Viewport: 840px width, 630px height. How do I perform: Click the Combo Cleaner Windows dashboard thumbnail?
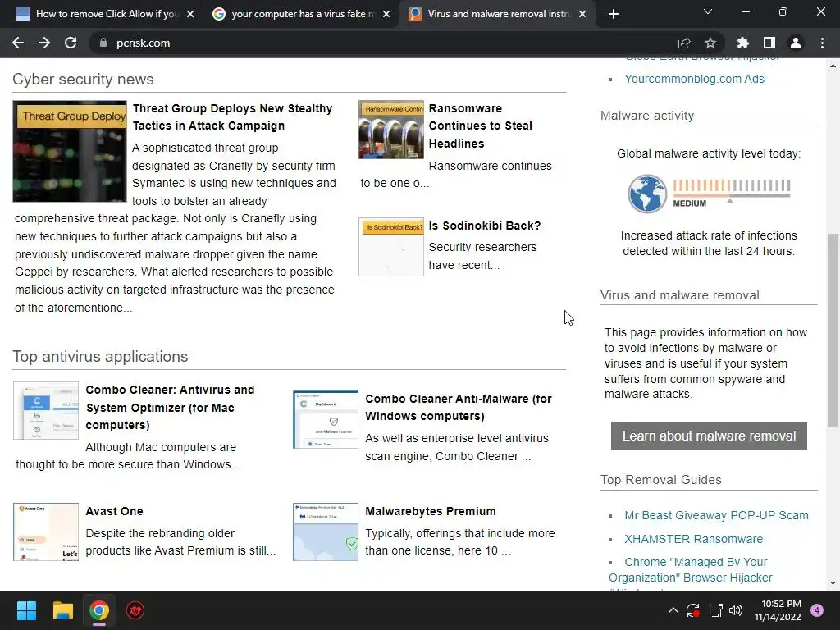coord(326,419)
